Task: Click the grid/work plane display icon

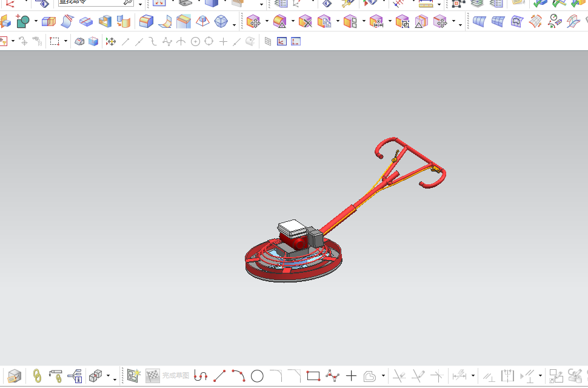Action: [268, 41]
